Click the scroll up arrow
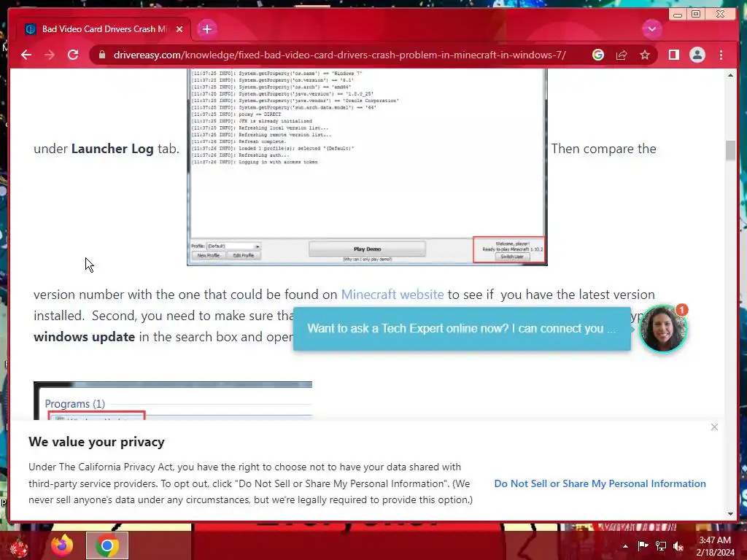This screenshot has width=747, height=560. 730,75
